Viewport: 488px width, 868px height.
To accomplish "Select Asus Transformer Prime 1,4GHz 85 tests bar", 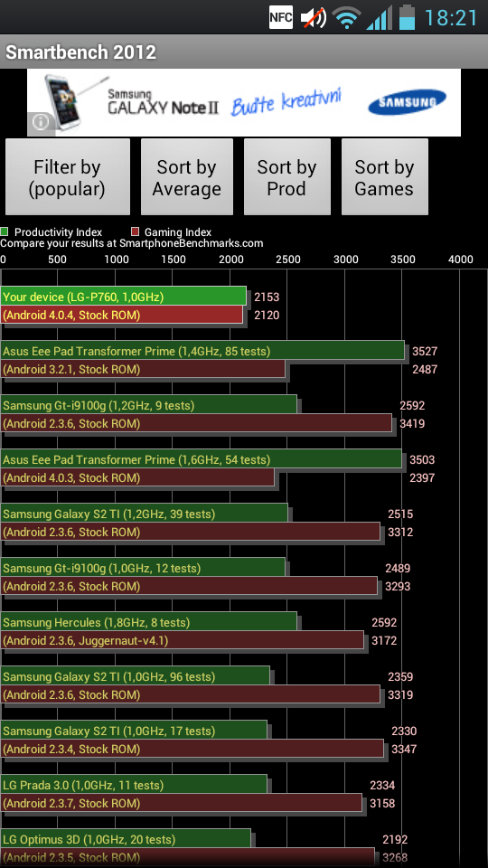I will pos(202,351).
